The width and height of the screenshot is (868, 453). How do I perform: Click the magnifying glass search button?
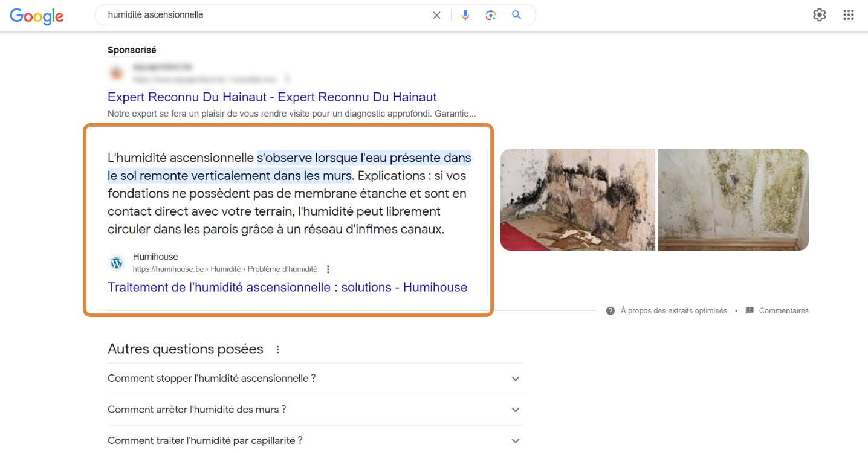(x=516, y=15)
